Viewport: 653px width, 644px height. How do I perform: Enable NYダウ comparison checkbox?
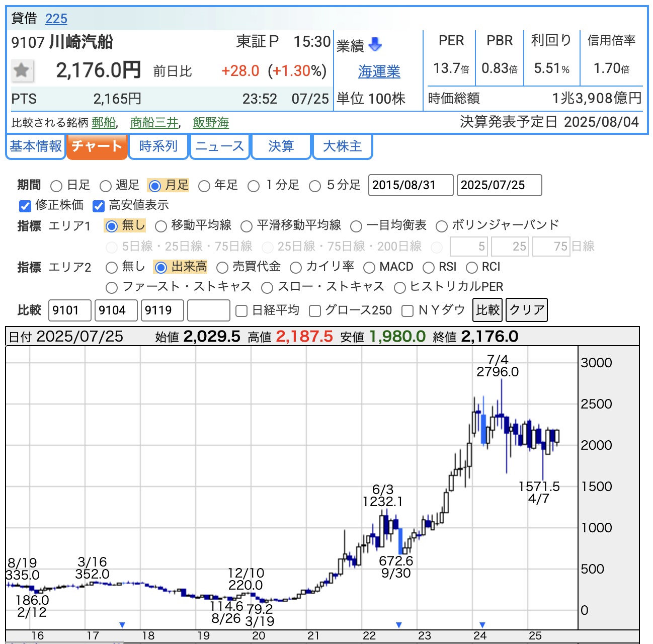pos(407,311)
